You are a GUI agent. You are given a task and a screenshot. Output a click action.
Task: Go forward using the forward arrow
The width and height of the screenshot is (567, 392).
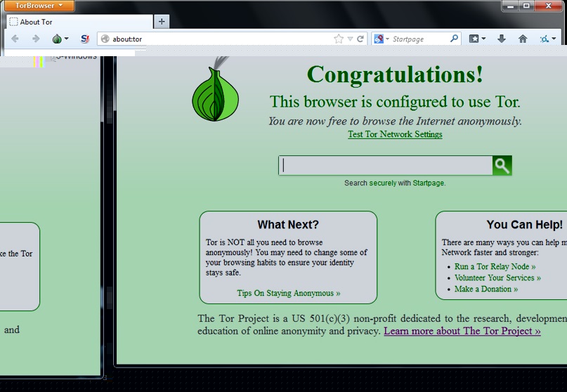(x=35, y=39)
